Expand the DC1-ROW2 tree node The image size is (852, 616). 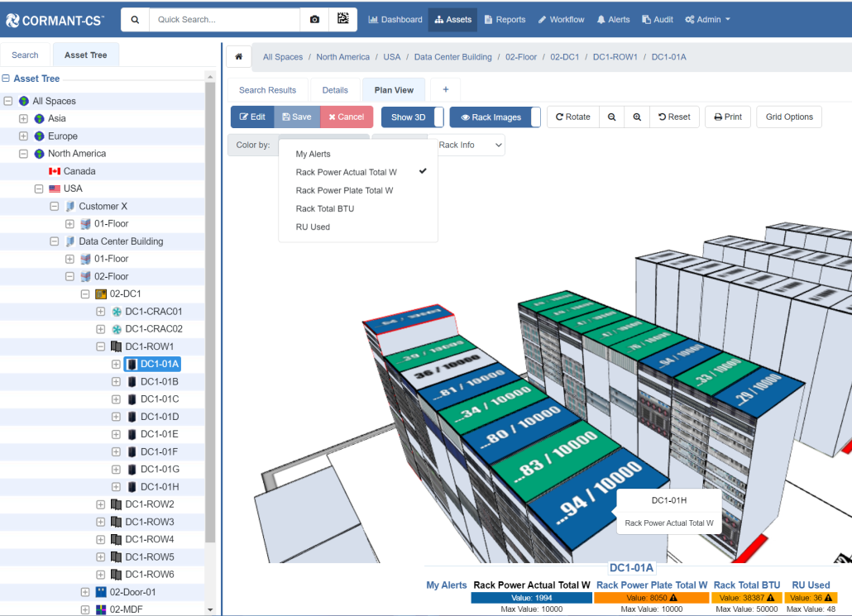click(101, 504)
